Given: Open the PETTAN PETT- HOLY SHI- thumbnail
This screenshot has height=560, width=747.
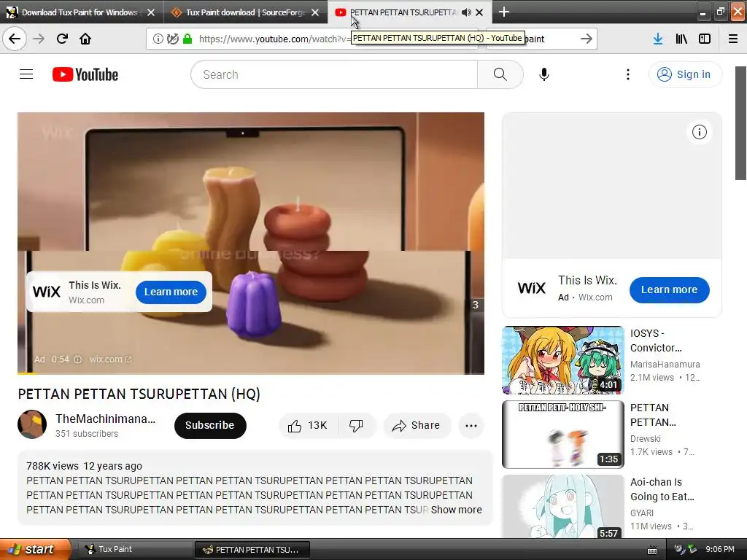Looking at the screenshot, I should pyautogui.click(x=562, y=435).
